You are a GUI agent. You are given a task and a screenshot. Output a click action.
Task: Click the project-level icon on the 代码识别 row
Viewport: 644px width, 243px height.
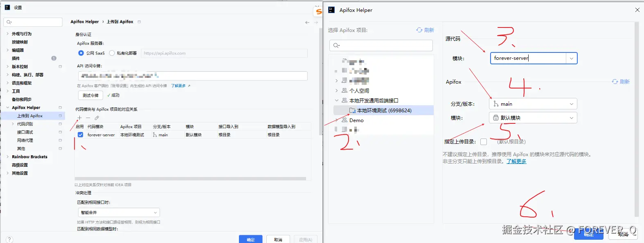pos(60,124)
